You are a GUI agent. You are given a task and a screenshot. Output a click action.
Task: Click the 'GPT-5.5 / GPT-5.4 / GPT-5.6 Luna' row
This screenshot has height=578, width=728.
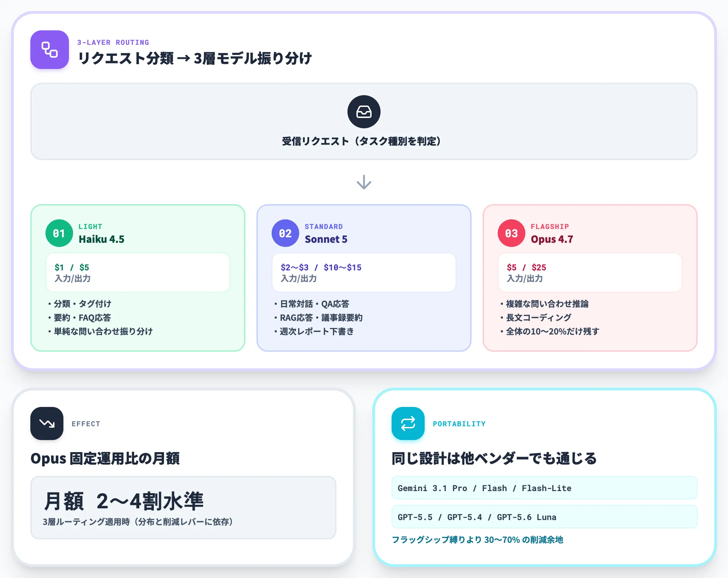(545, 517)
